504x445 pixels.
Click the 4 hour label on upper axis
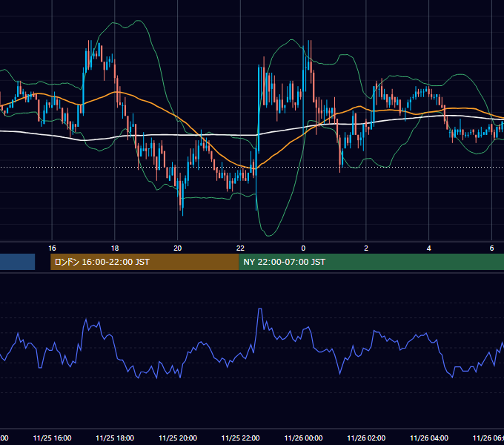429,248
